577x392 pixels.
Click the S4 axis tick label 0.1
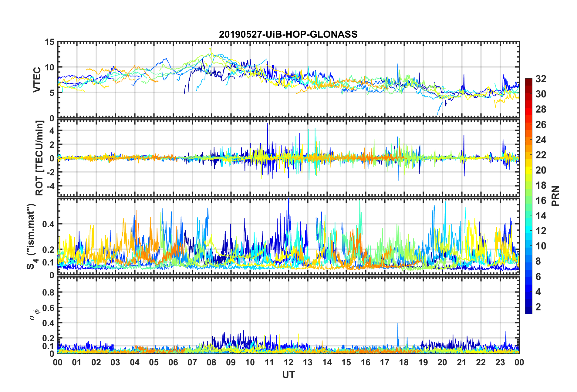tap(48, 262)
